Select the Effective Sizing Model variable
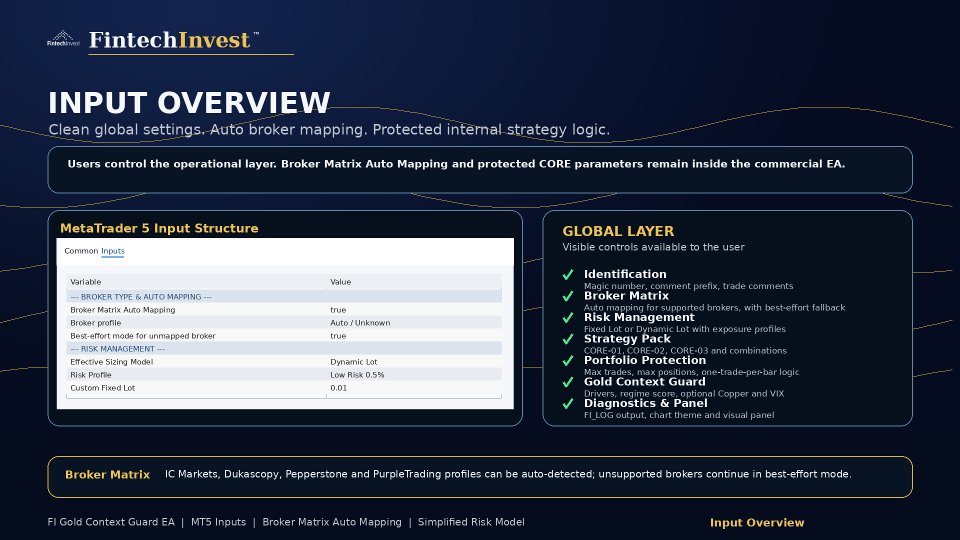The height and width of the screenshot is (540, 960). [111, 362]
